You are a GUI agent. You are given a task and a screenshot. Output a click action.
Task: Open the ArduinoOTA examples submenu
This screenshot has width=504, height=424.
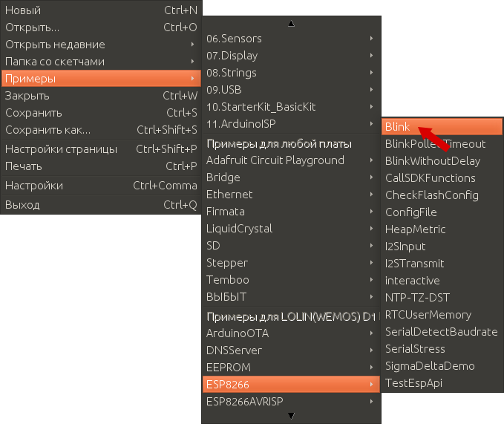(x=291, y=333)
